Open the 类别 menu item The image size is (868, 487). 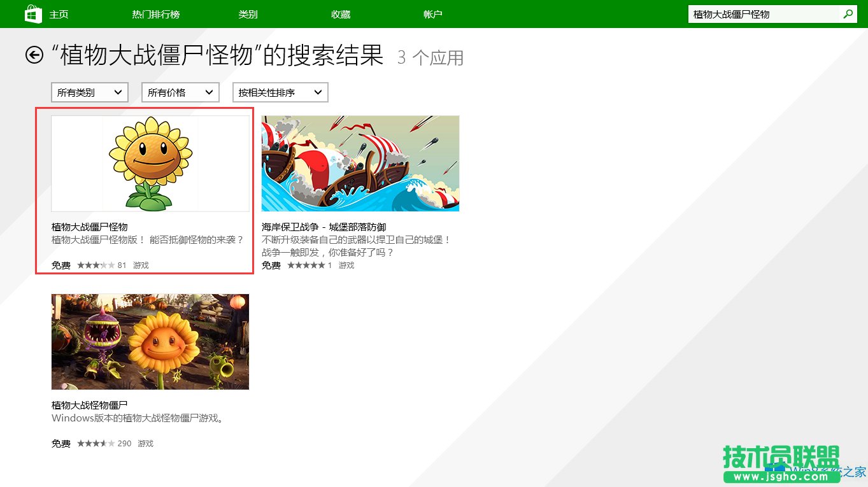248,13
